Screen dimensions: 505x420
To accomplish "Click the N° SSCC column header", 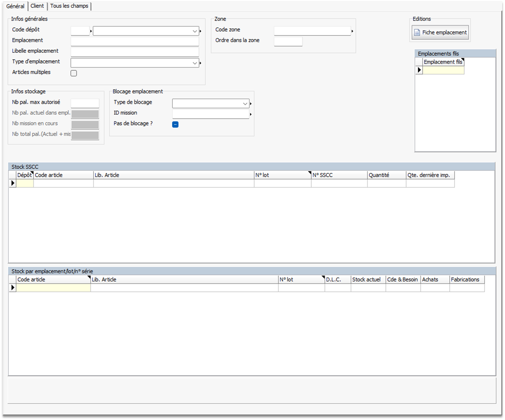I will (339, 175).
